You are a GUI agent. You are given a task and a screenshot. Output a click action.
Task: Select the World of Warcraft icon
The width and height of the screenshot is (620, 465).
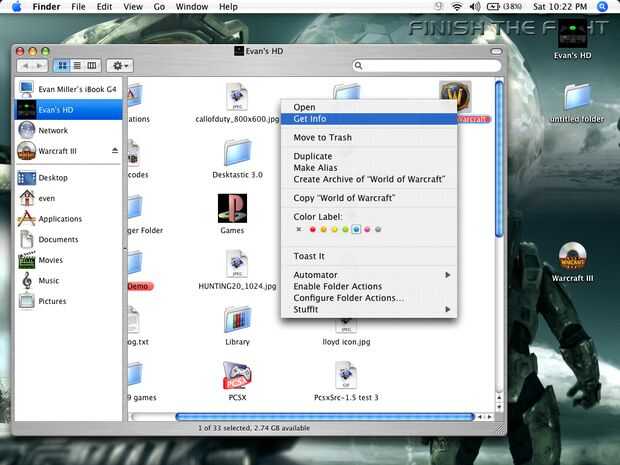[x=455, y=96]
